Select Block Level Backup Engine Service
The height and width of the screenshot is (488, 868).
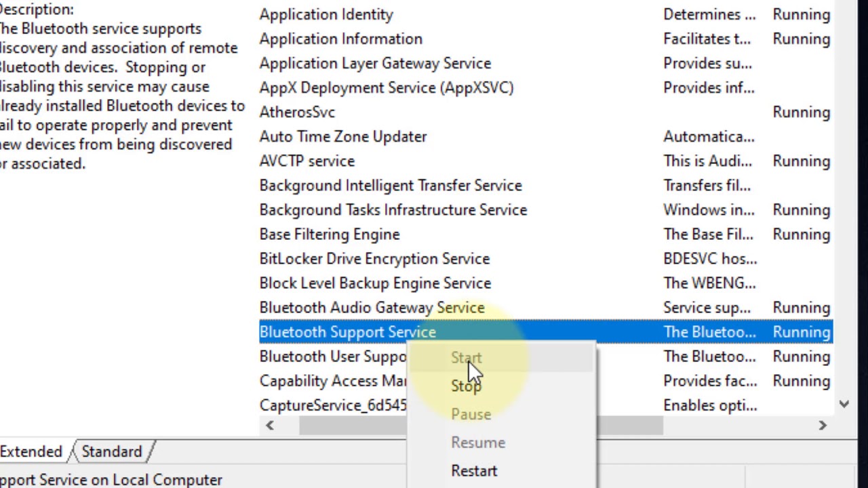tap(546, 283)
